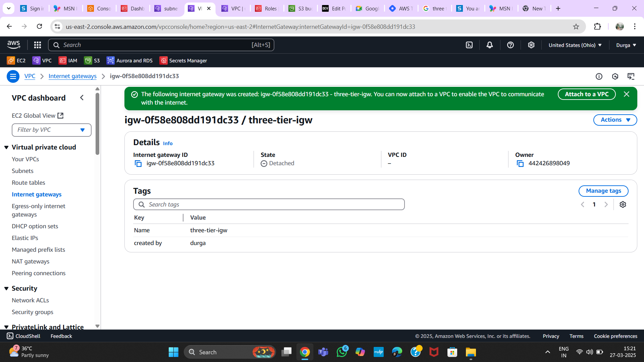Open the Feedback footer link
The height and width of the screenshot is (362, 644).
click(x=61, y=336)
